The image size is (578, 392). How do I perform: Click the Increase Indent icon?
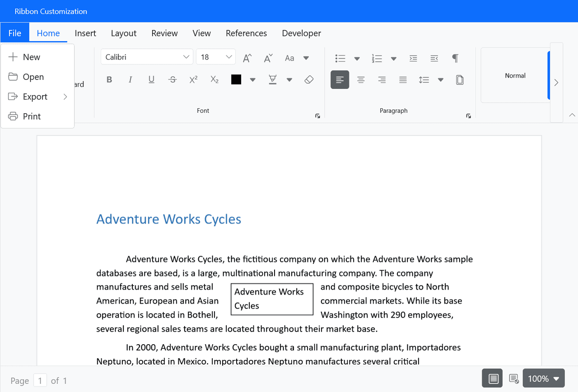(x=413, y=58)
